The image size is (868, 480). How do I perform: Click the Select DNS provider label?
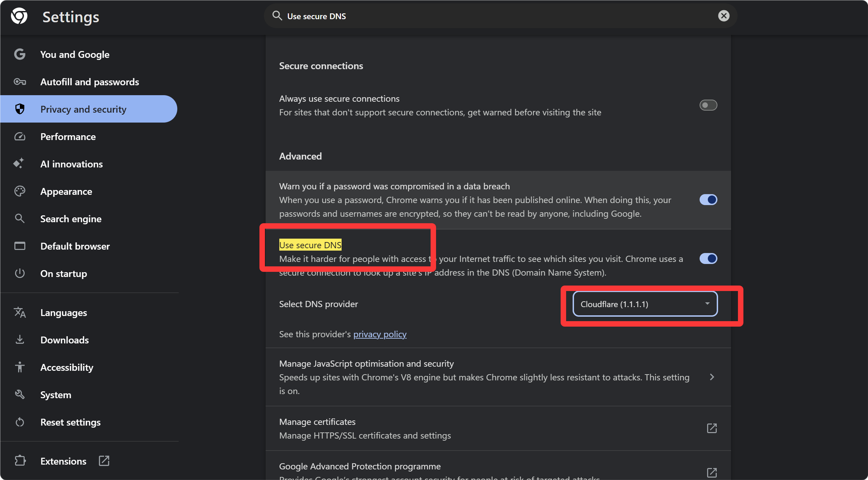[318, 304]
